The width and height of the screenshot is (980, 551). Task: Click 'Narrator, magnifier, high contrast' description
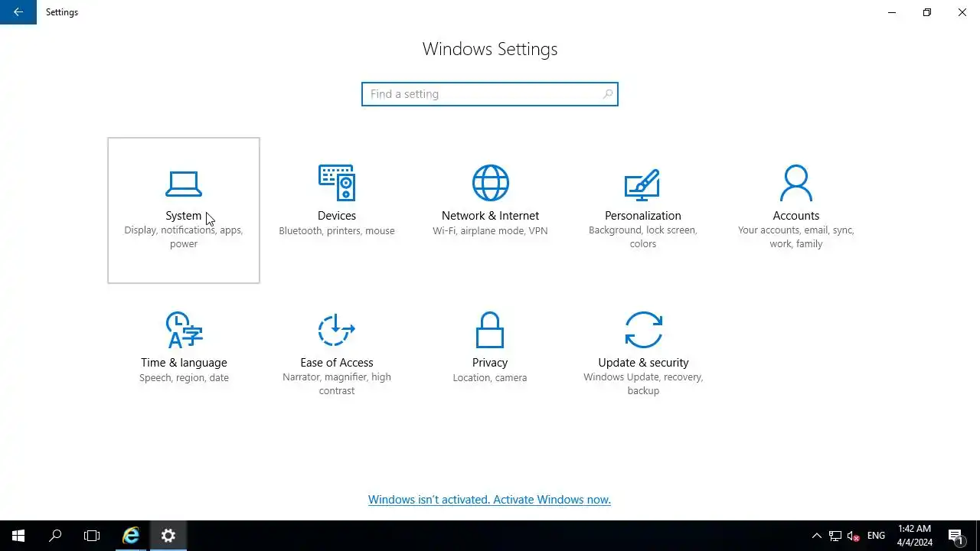[x=337, y=384]
